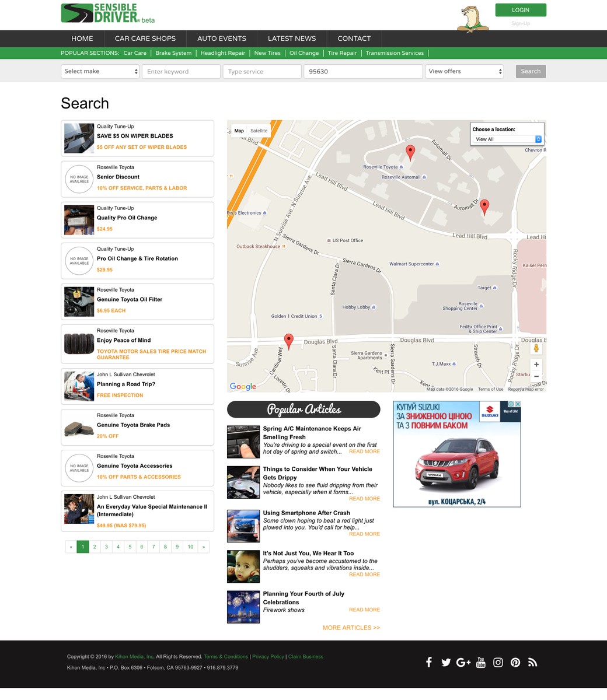
Task: Go to results page 10
Action: point(190,547)
